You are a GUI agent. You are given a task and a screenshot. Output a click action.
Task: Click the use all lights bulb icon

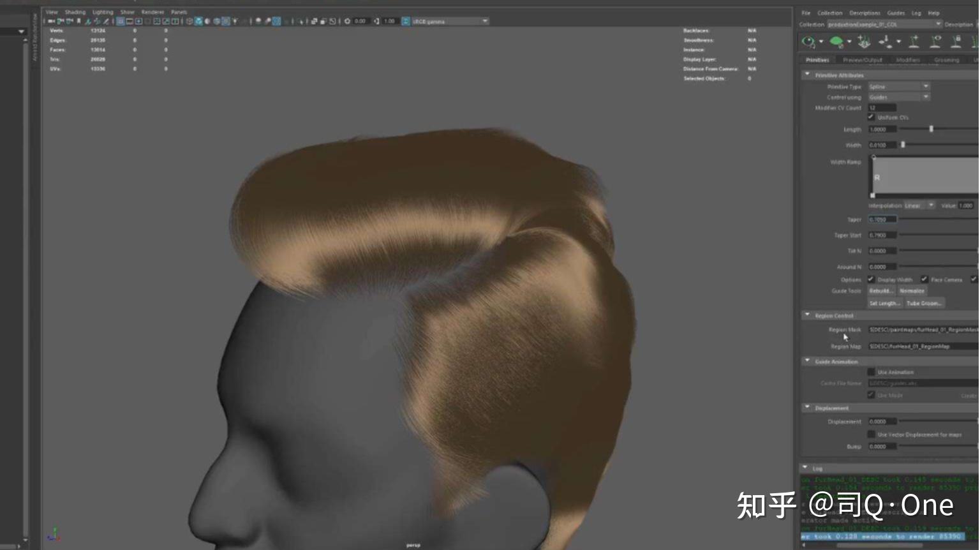(235, 21)
